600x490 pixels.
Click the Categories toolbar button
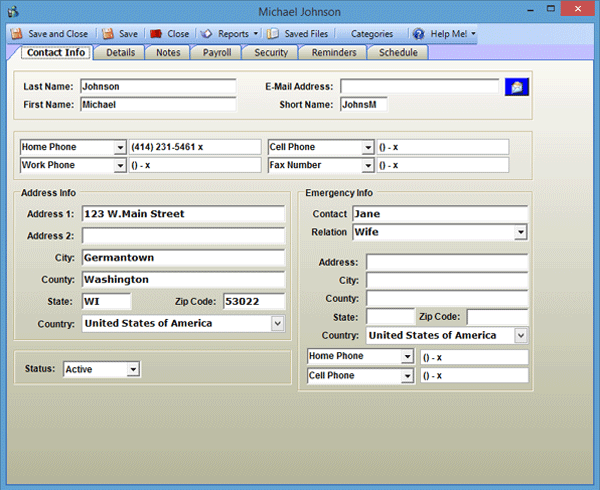(x=372, y=34)
